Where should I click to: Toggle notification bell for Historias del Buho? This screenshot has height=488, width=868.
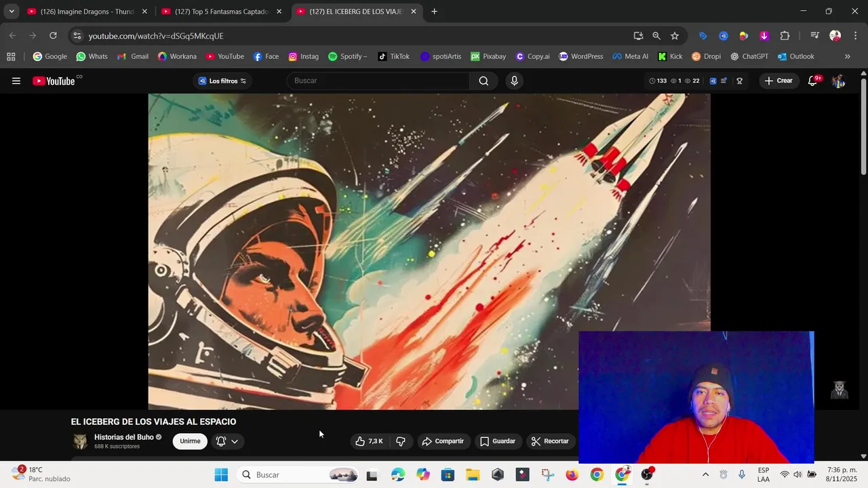227,441
